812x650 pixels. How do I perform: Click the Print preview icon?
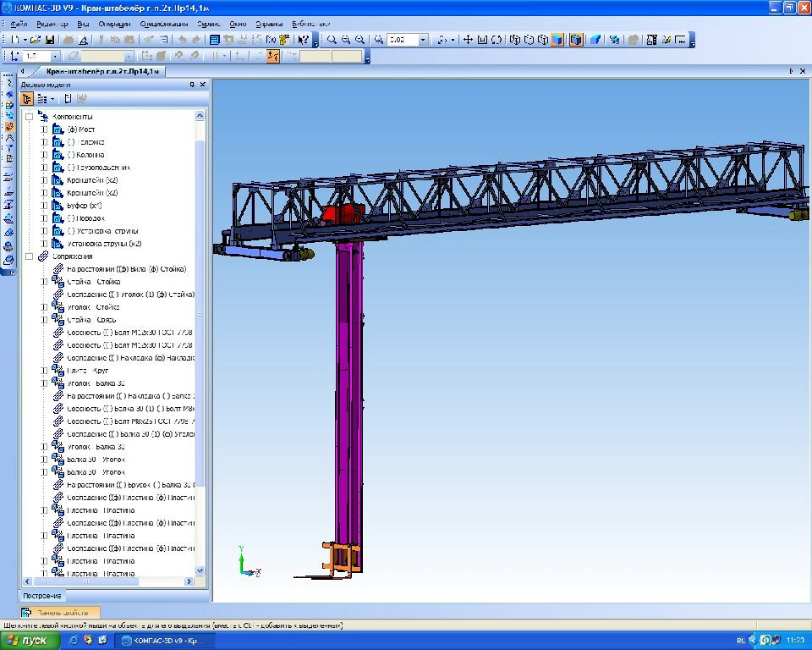click(83, 40)
